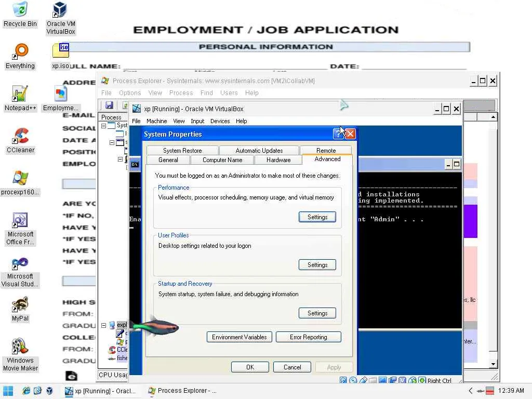Open User Profiles Settings button
Screen dimensions: 532x399
coord(317,265)
